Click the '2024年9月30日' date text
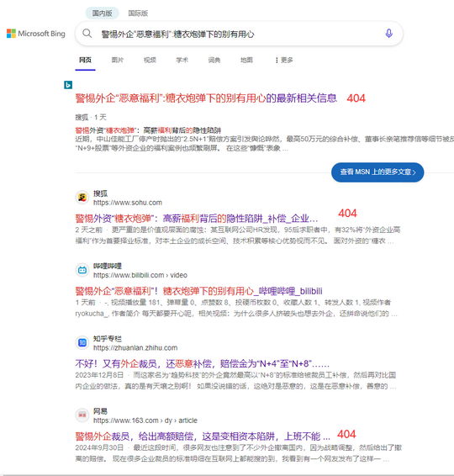 click(99, 447)
